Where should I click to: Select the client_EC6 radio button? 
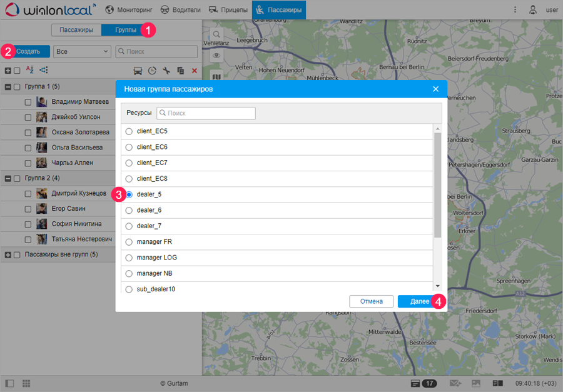tap(129, 147)
